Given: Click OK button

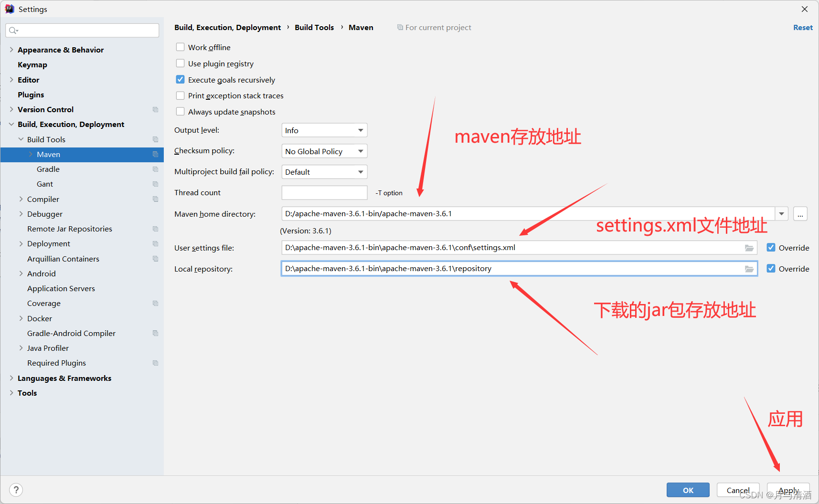Looking at the screenshot, I should coord(688,490).
